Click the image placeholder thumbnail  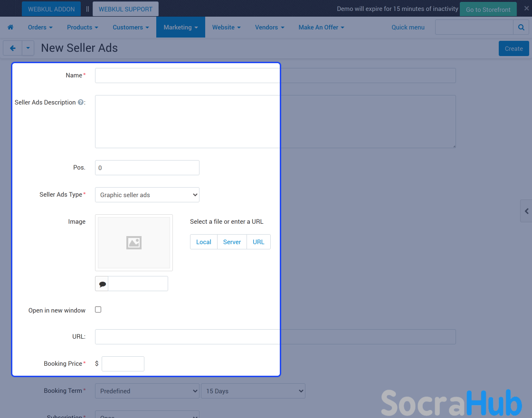tap(134, 243)
